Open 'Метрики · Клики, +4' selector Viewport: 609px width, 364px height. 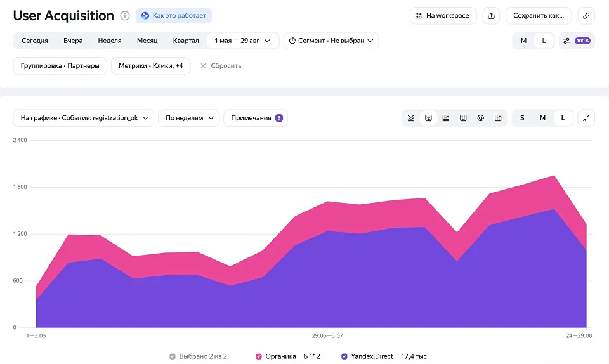click(x=151, y=66)
